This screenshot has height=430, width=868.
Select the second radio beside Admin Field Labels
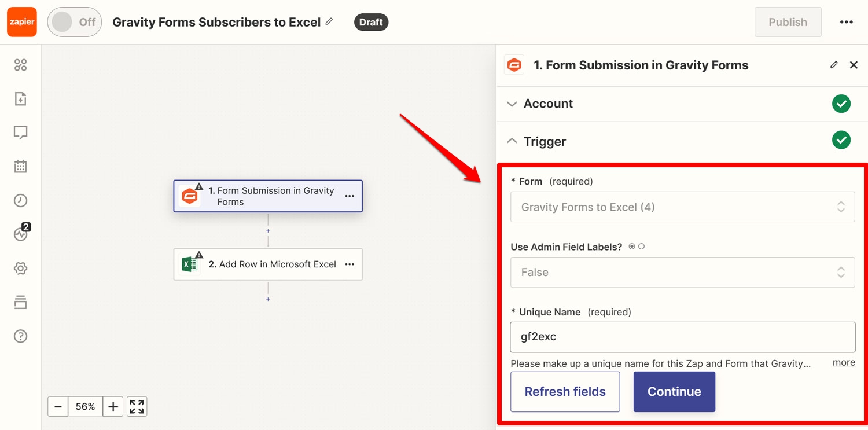click(x=641, y=247)
